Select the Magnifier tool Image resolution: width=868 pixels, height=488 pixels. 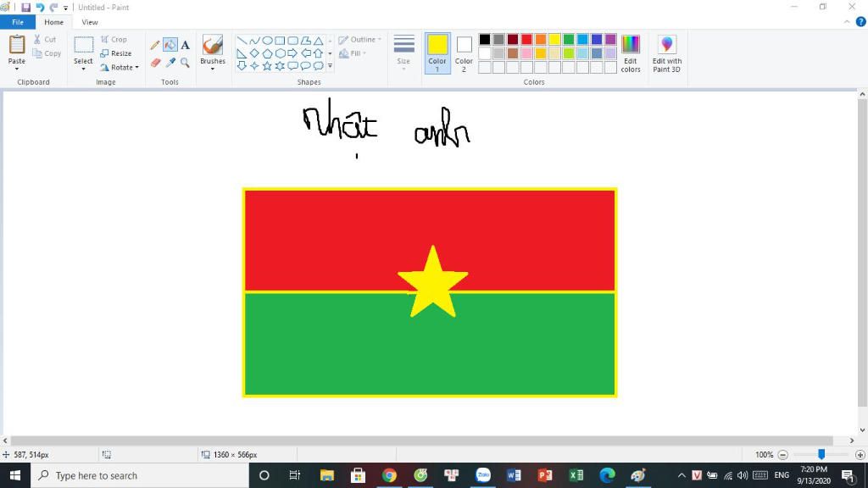click(x=185, y=63)
